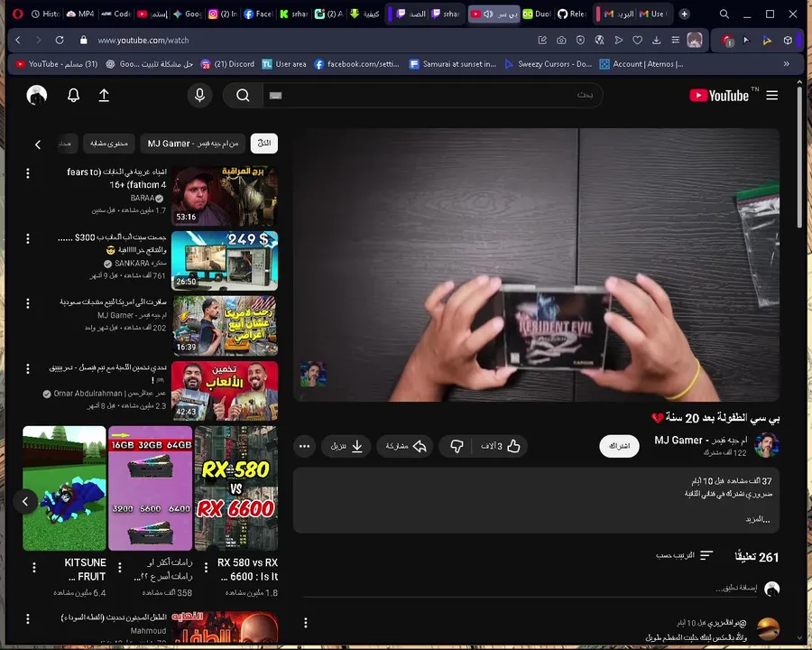Click the Resident Evil video player

click(x=537, y=265)
